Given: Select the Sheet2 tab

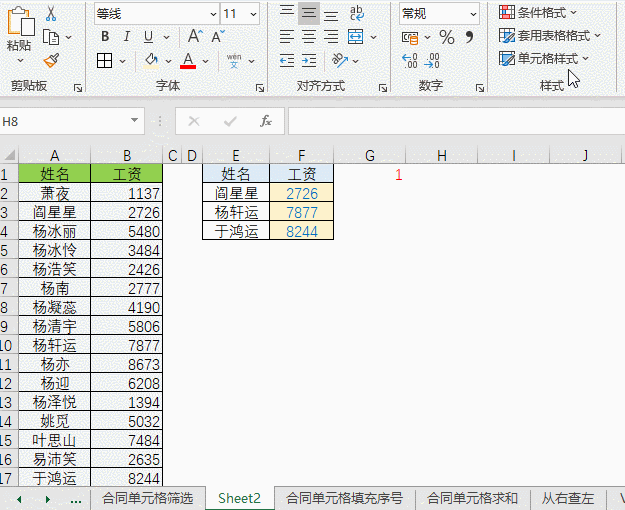Looking at the screenshot, I should (240, 498).
